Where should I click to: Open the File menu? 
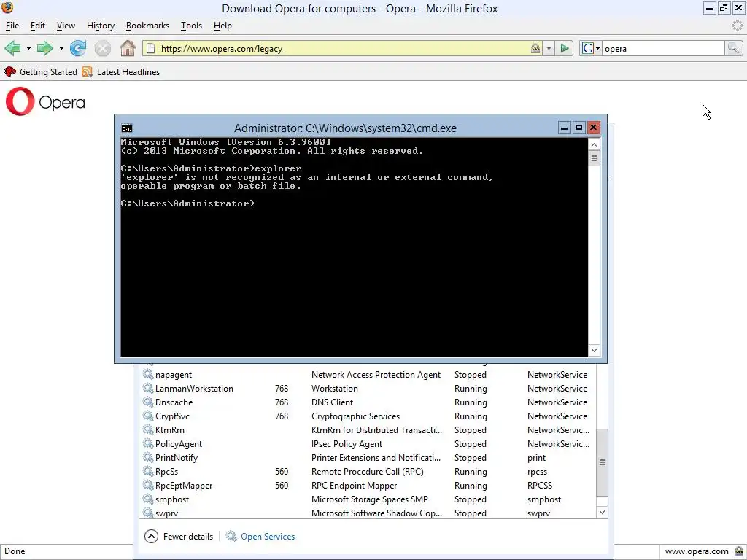12,26
